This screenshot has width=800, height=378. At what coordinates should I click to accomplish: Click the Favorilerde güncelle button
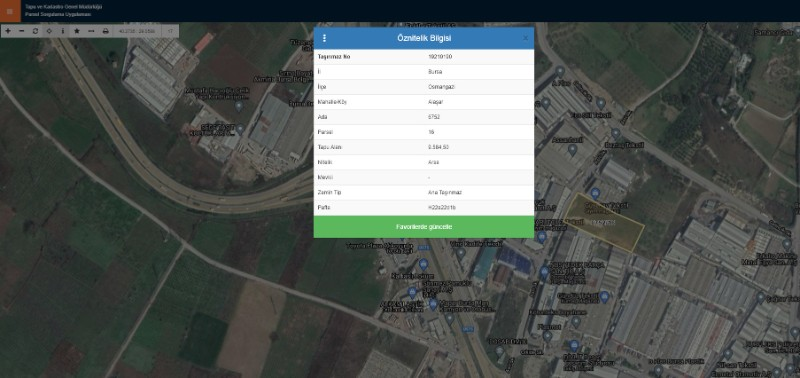tap(424, 226)
